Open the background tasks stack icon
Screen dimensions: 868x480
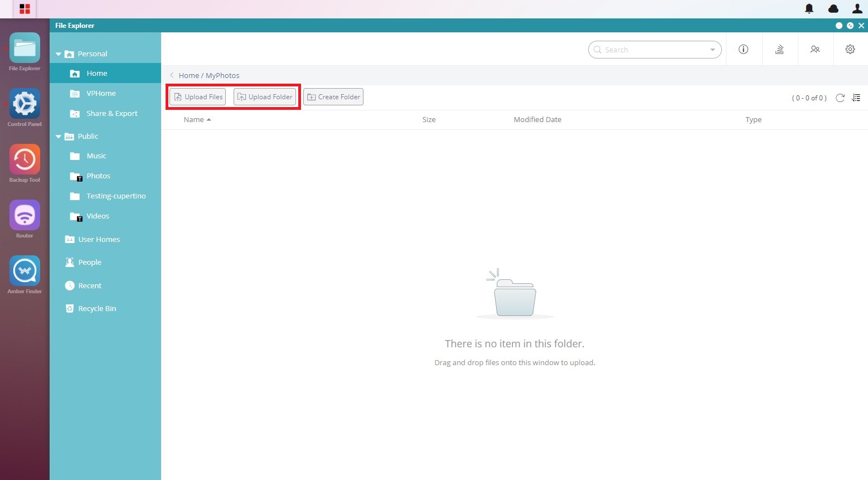coord(779,50)
